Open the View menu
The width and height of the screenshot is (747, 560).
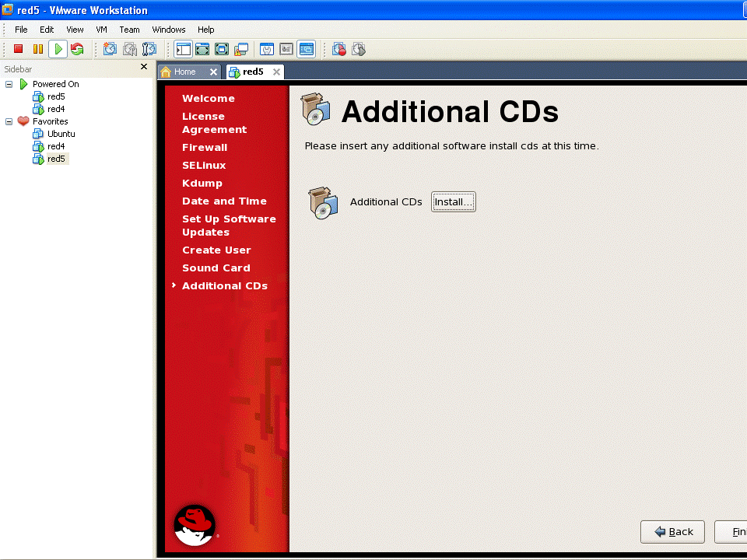(75, 30)
